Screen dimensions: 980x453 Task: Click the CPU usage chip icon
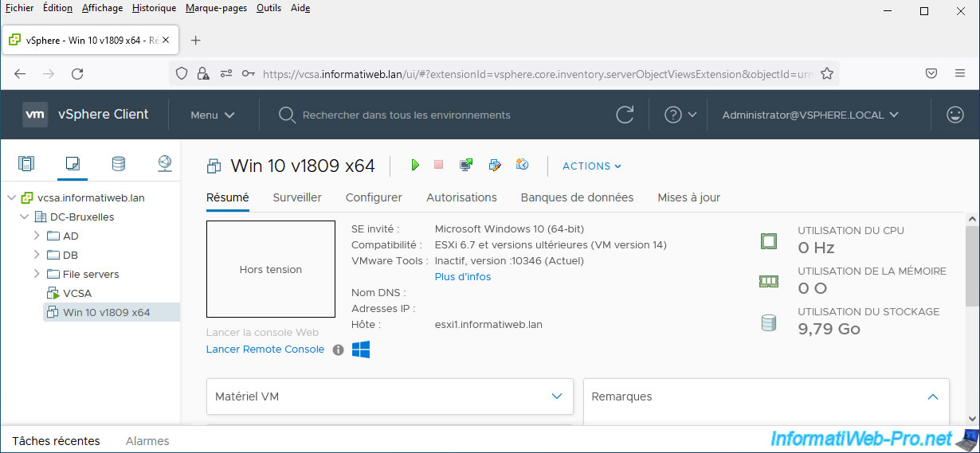[768, 240]
